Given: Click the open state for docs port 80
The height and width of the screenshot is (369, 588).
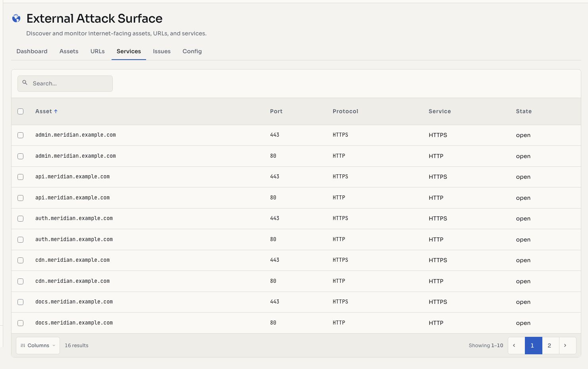Looking at the screenshot, I should coord(523,323).
